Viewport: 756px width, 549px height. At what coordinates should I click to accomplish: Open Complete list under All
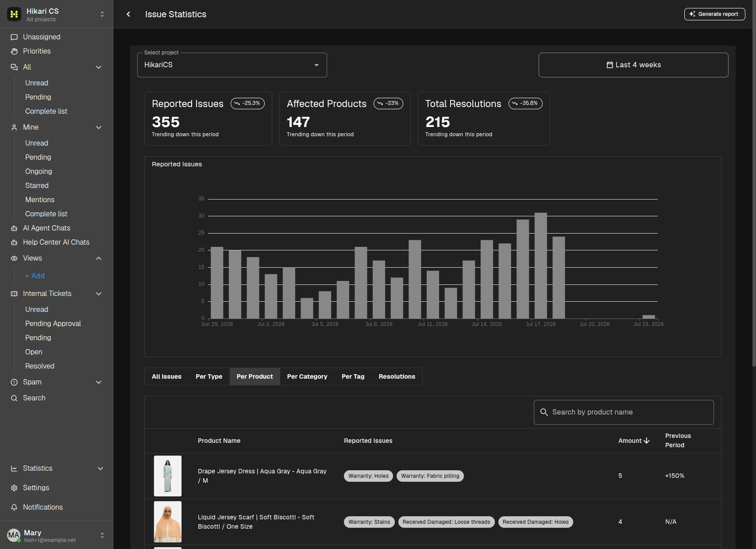[x=46, y=111]
